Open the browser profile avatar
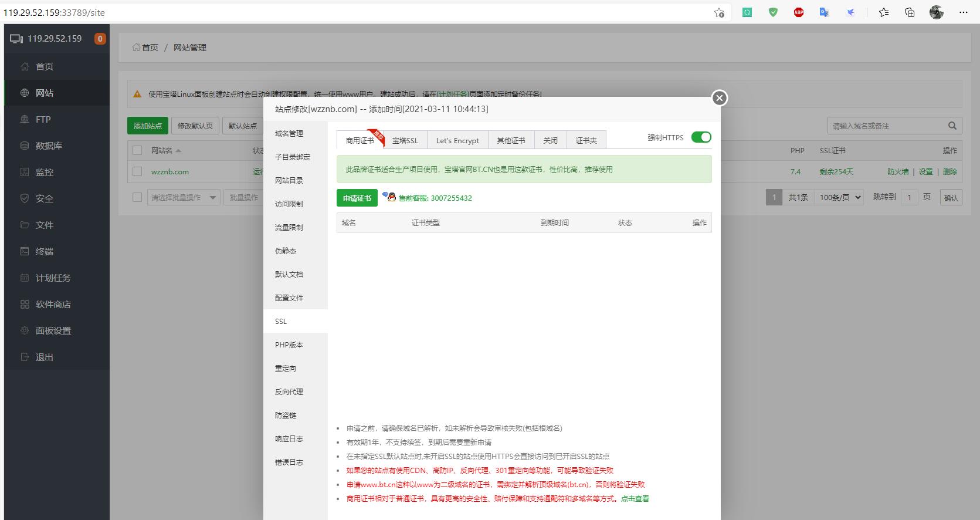 coord(937,12)
